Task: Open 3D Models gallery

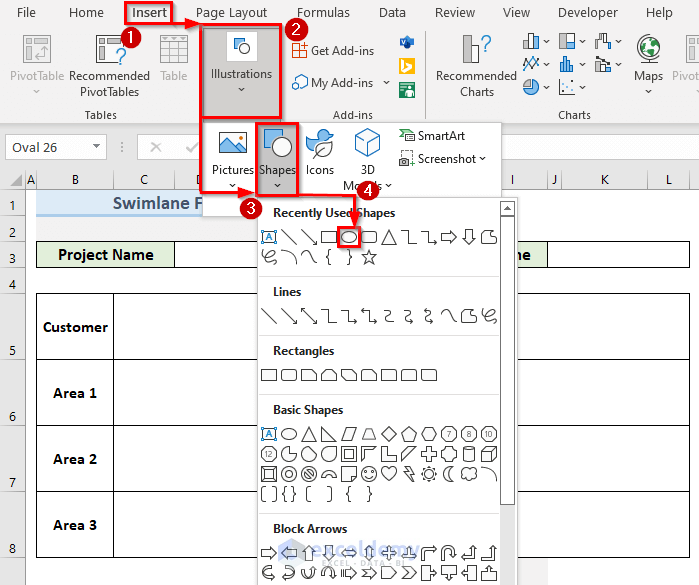Action: click(x=367, y=159)
